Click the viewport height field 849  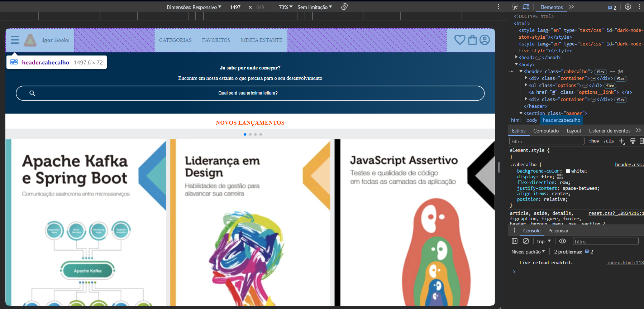point(260,7)
